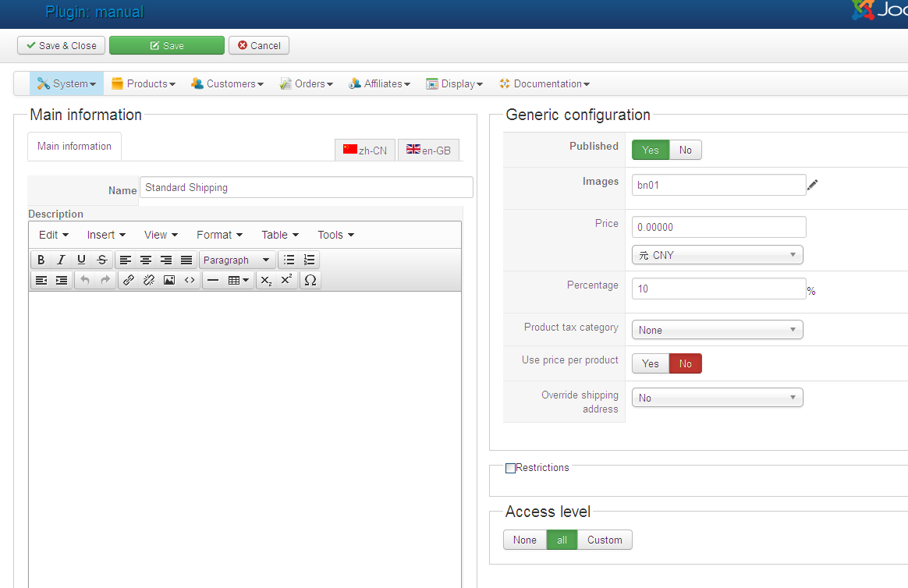Expand the Customers menu
908x588 pixels.
[227, 84]
